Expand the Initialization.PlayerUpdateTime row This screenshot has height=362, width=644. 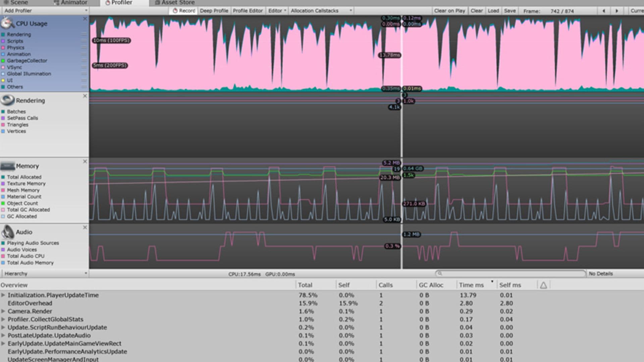point(3,295)
